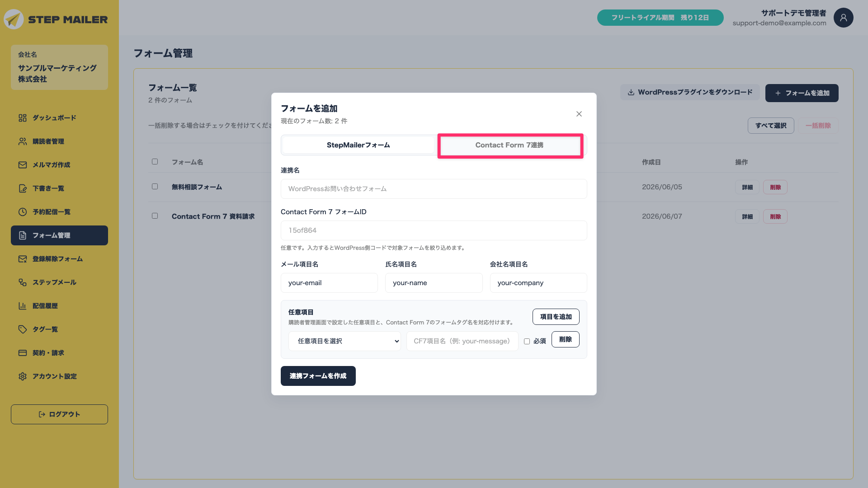Open the 任意項目を選択 dropdown
This screenshot has width=868, height=488.
click(x=344, y=341)
